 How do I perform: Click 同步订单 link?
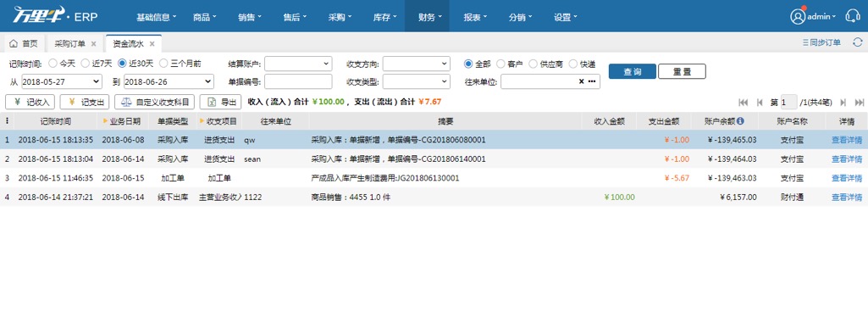(821, 42)
